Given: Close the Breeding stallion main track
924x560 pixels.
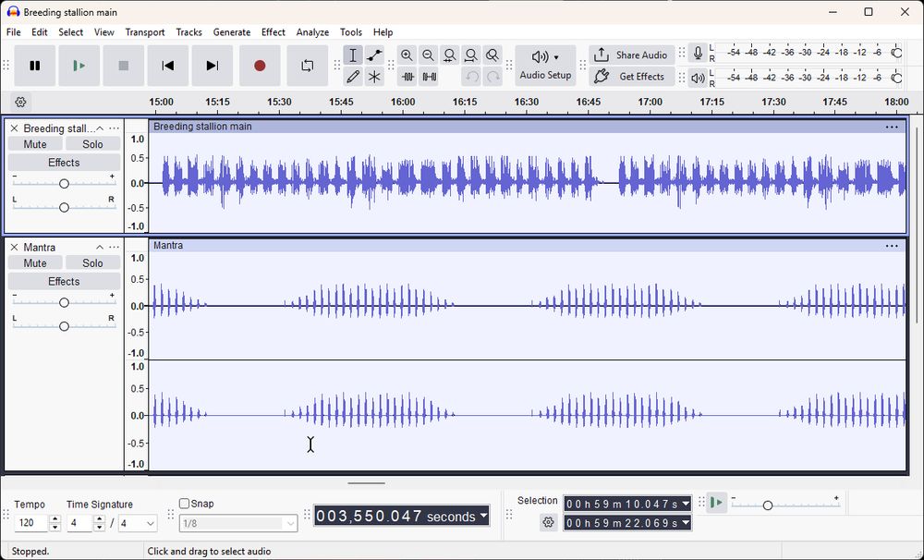Looking at the screenshot, I should pos(14,128).
